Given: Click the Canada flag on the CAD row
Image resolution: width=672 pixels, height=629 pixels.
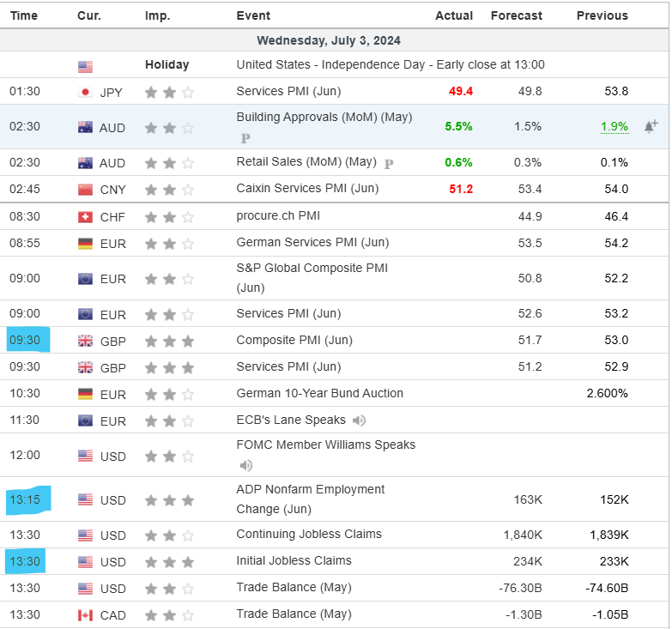Looking at the screenshot, I should (85, 614).
